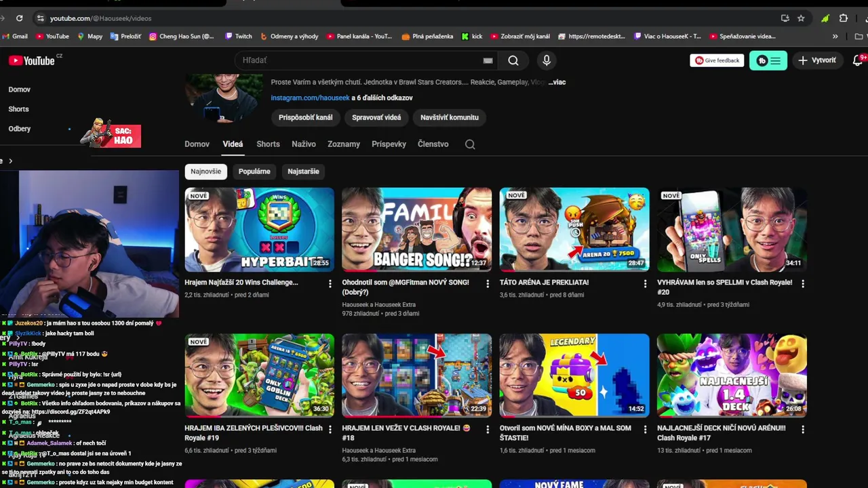This screenshot has width=868, height=488.
Task: Click Prispôsobiť kanál button
Action: (306, 117)
